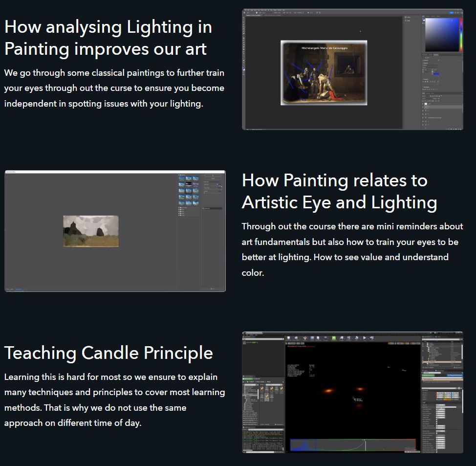Select the dark night sky thumbnail preset

click(189, 183)
